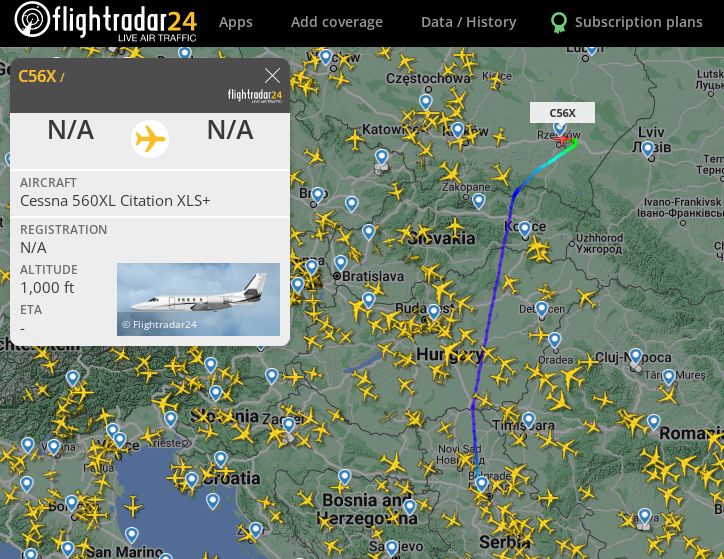Open the Apps menu
724x559 pixels.
[235, 22]
